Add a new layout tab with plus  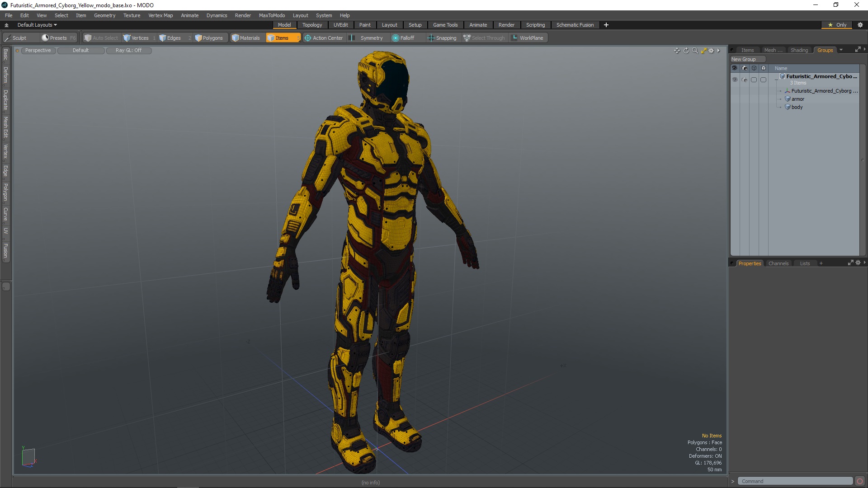tap(606, 25)
